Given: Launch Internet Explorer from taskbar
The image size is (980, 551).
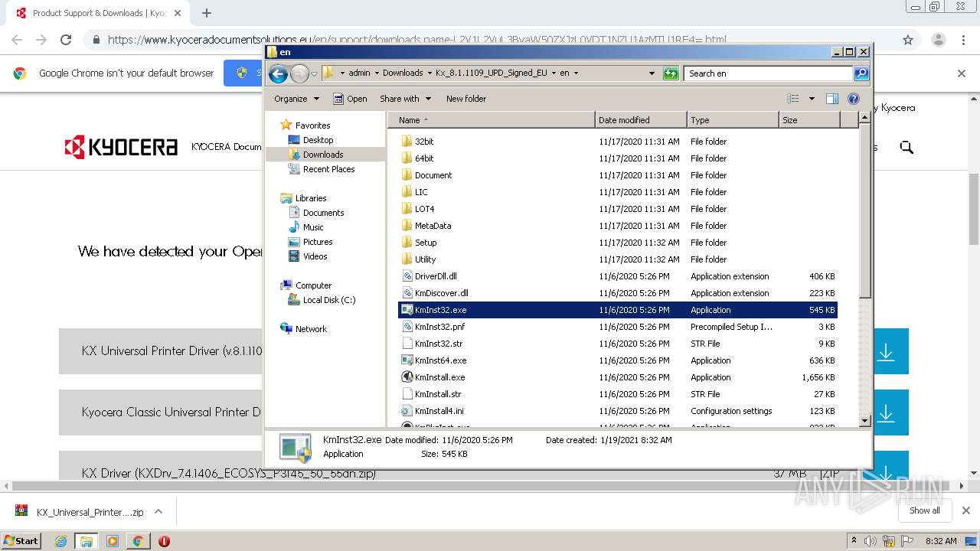Looking at the screenshot, I should (x=60, y=541).
